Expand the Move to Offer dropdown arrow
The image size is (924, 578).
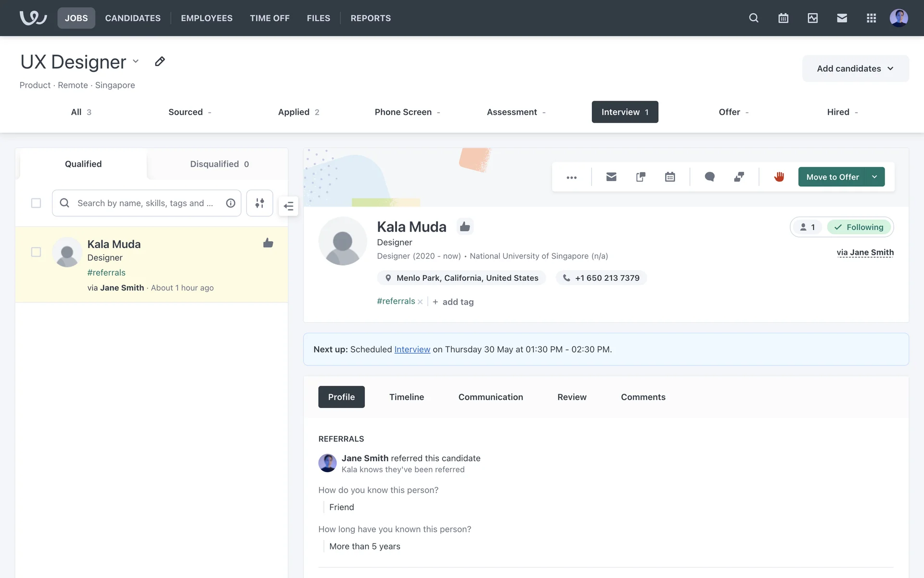click(874, 177)
